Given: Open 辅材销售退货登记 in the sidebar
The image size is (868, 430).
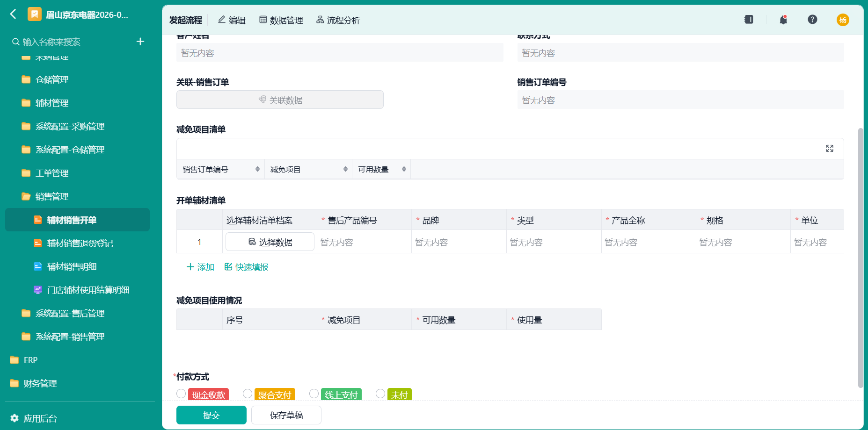Looking at the screenshot, I should tap(78, 243).
